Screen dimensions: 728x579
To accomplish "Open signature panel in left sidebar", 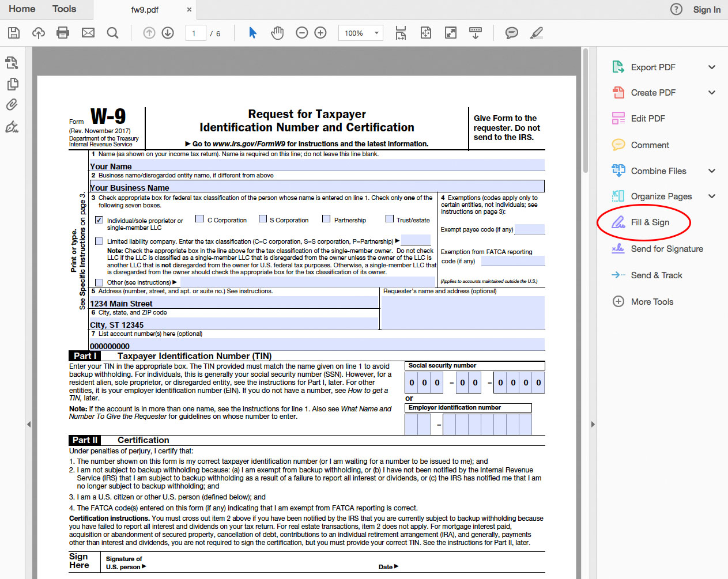I will [x=12, y=127].
